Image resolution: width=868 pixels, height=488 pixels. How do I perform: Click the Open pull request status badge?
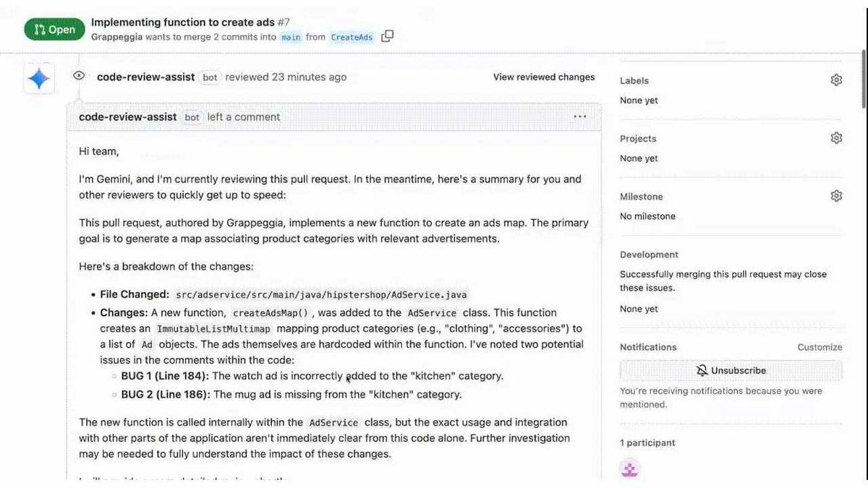pyautogui.click(x=55, y=29)
